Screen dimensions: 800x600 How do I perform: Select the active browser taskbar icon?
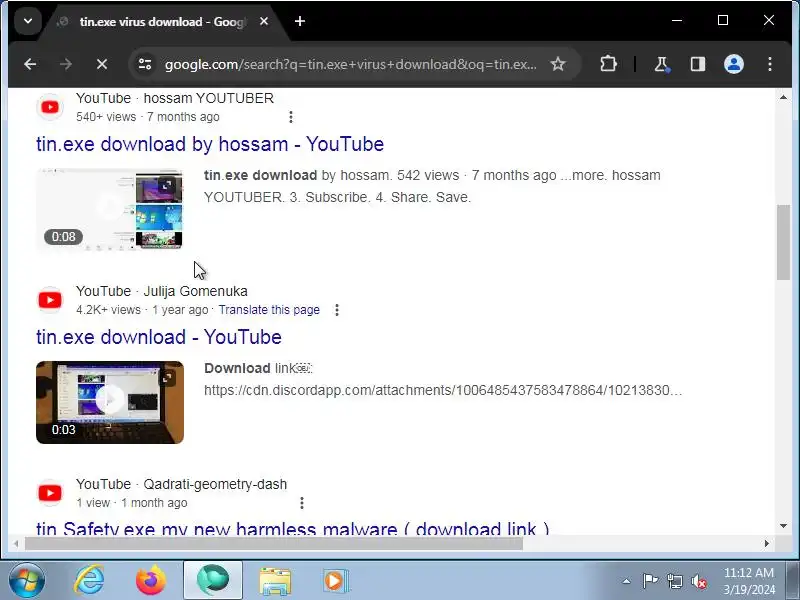point(213,581)
